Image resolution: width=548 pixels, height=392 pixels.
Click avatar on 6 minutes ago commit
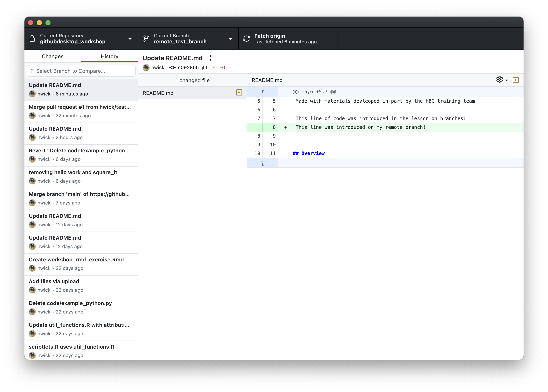(x=32, y=94)
